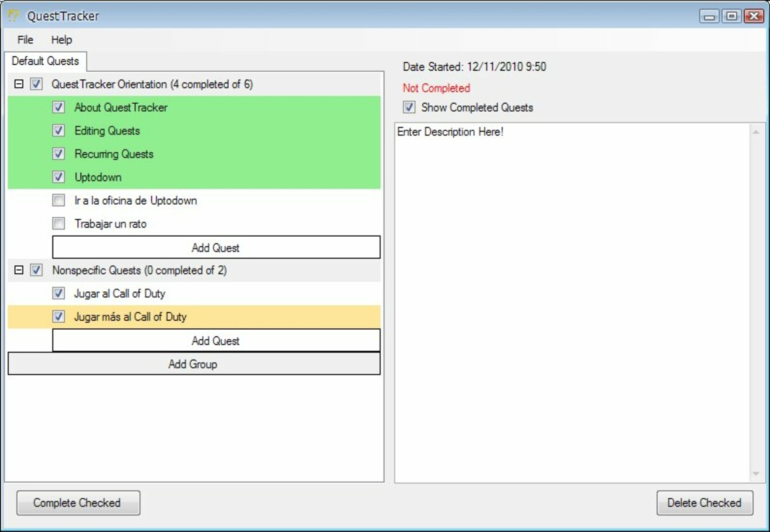Click Add Quest under Nonspecific Quests

point(216,340)
